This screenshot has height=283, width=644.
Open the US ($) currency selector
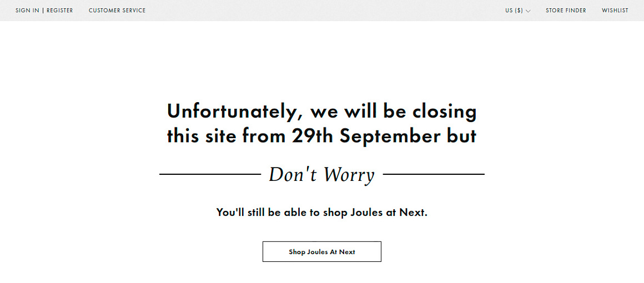(514, 11)
